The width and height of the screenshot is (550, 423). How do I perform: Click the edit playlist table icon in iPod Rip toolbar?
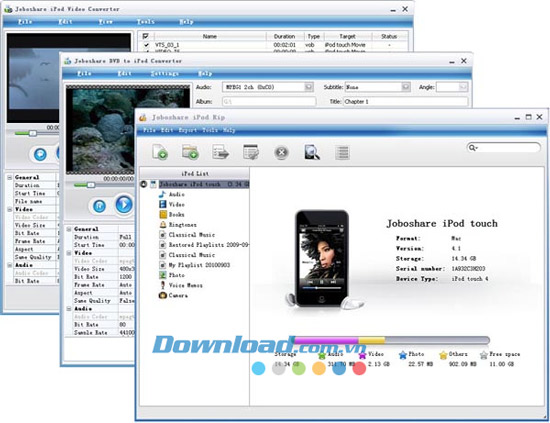[251, 152]
